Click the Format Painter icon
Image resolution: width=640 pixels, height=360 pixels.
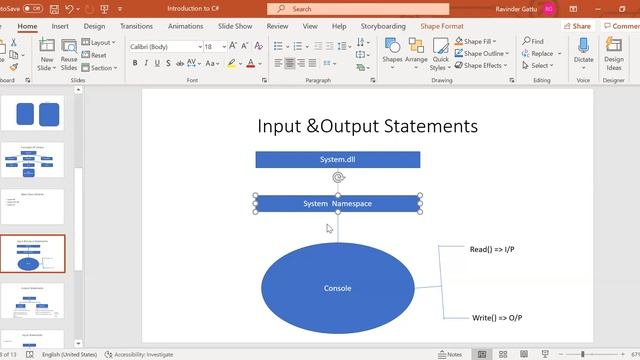pos(14,67)
